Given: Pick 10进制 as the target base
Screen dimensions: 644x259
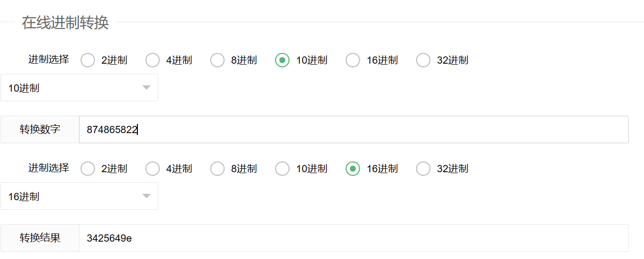Looking at the screenshot, I should coord(282,169).
